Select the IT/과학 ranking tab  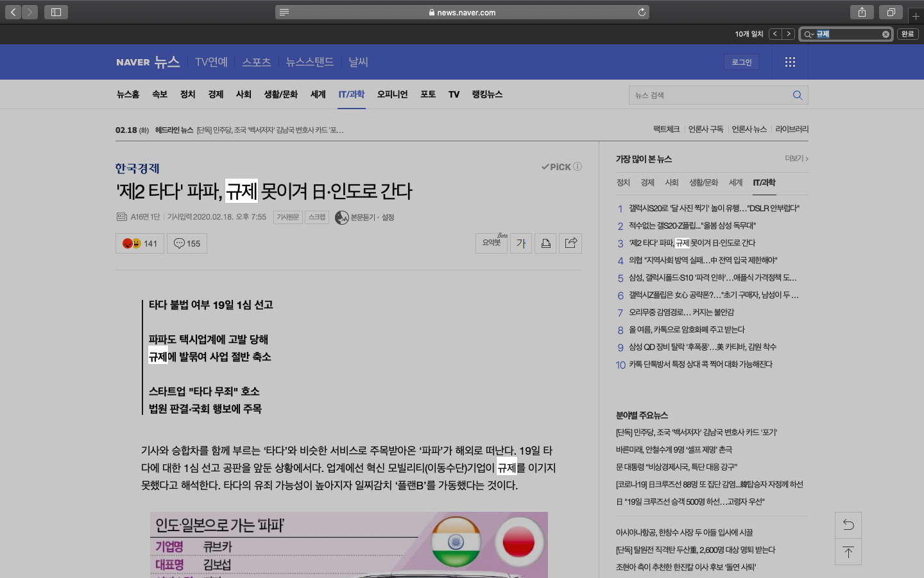click(764, 182)
